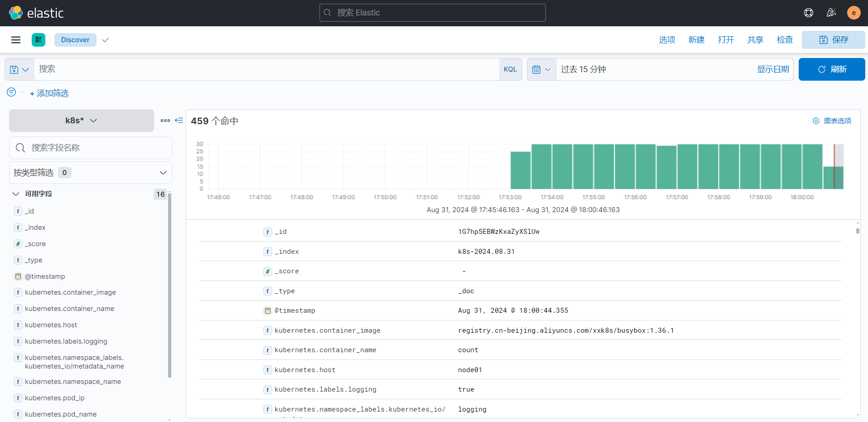Toggle the KQL query language switch

[x=511, y=69]
